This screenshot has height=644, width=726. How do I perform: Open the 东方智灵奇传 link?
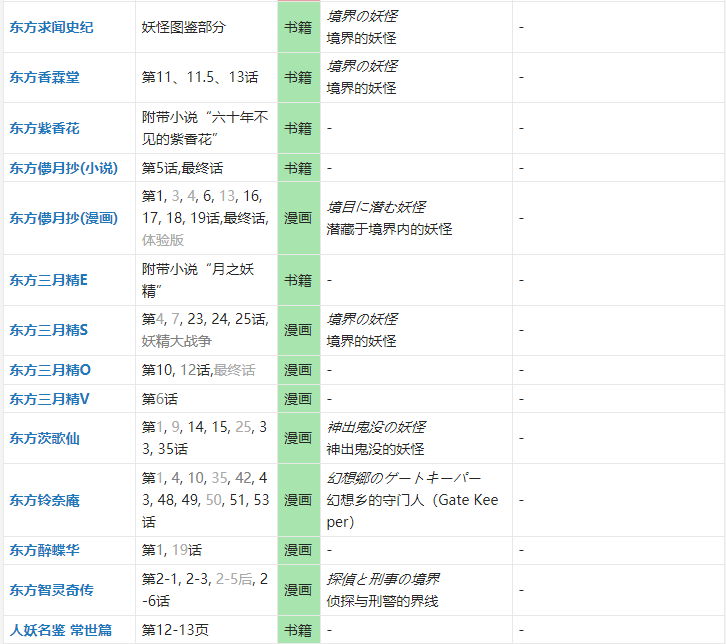pyautogui.click(x=51, y=590)
